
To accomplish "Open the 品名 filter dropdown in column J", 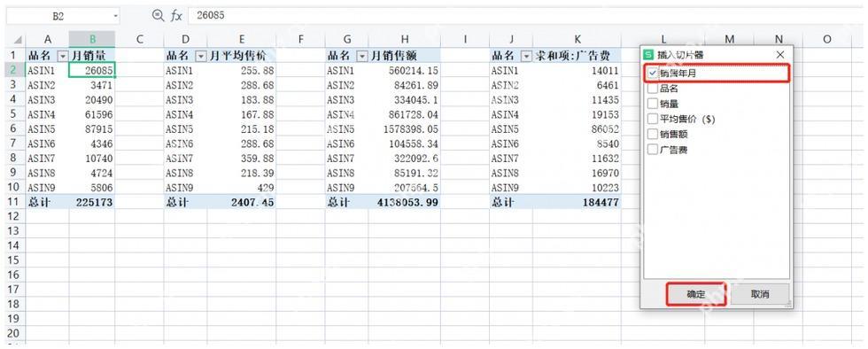I will [x=526, y=56].
